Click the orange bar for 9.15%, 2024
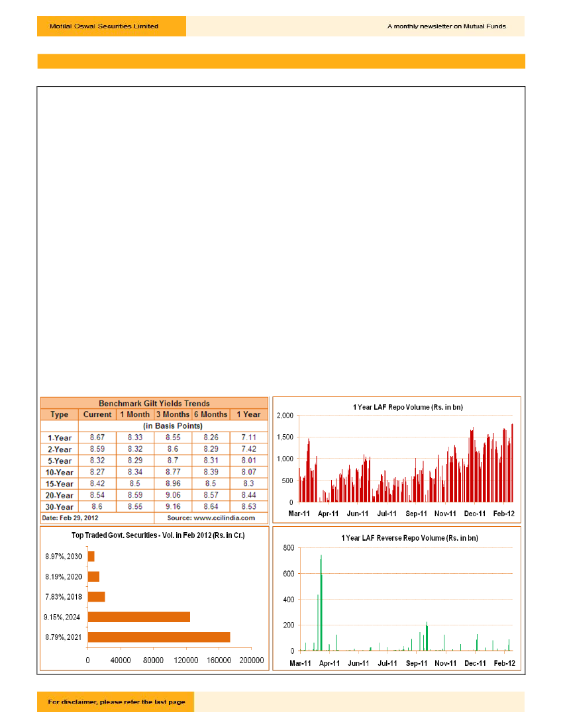Image resolution: width=563 pixels, height=728 pixels. [138, 617]
